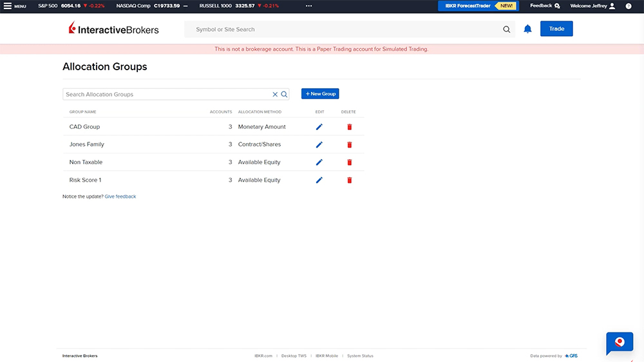
Task: Delete the Non Taxable group
Action: click(350, 162)
